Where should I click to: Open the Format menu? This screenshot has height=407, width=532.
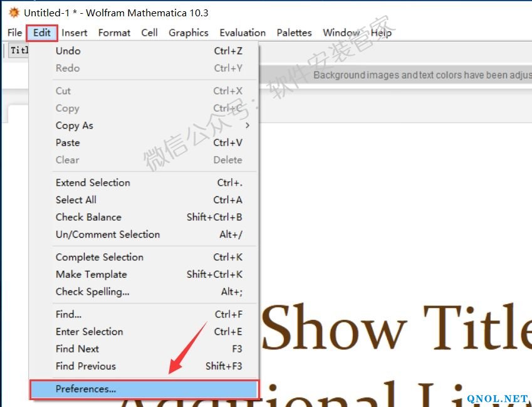[114, 33]
